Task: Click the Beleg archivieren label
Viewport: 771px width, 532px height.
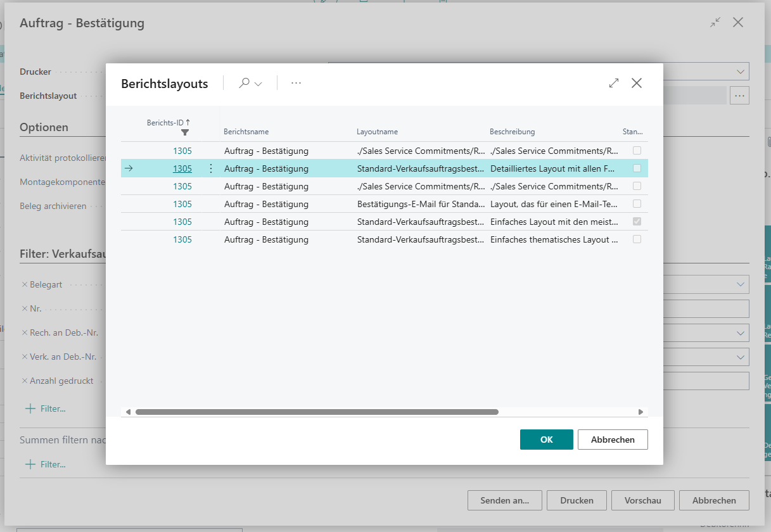Action: pyautogui.click(x=53, y=206)
